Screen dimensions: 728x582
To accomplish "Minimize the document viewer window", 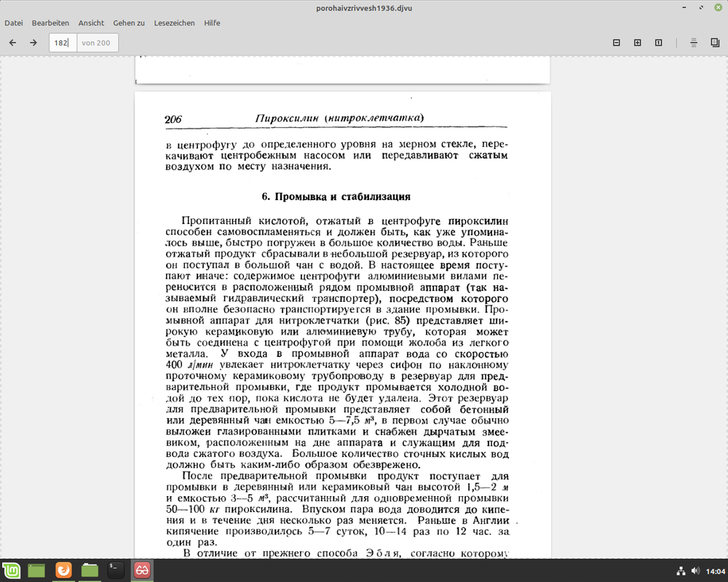I will pos(684,7).
